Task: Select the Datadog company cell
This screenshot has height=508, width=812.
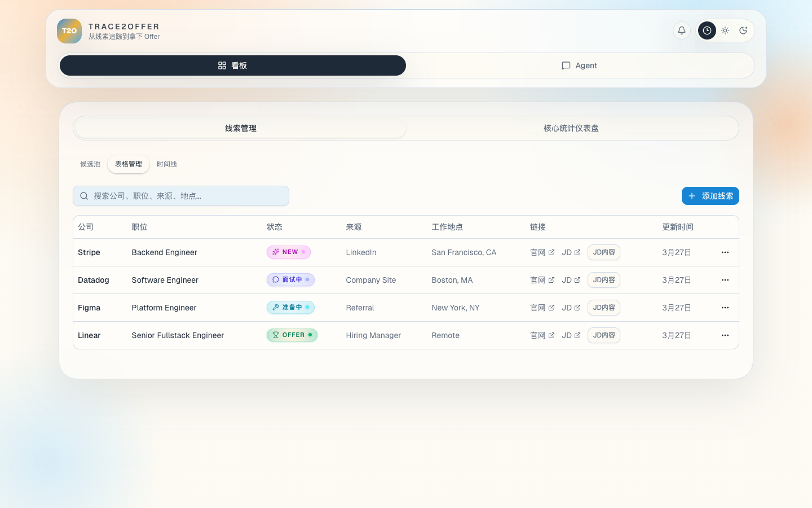Action: tap(94, 280)
